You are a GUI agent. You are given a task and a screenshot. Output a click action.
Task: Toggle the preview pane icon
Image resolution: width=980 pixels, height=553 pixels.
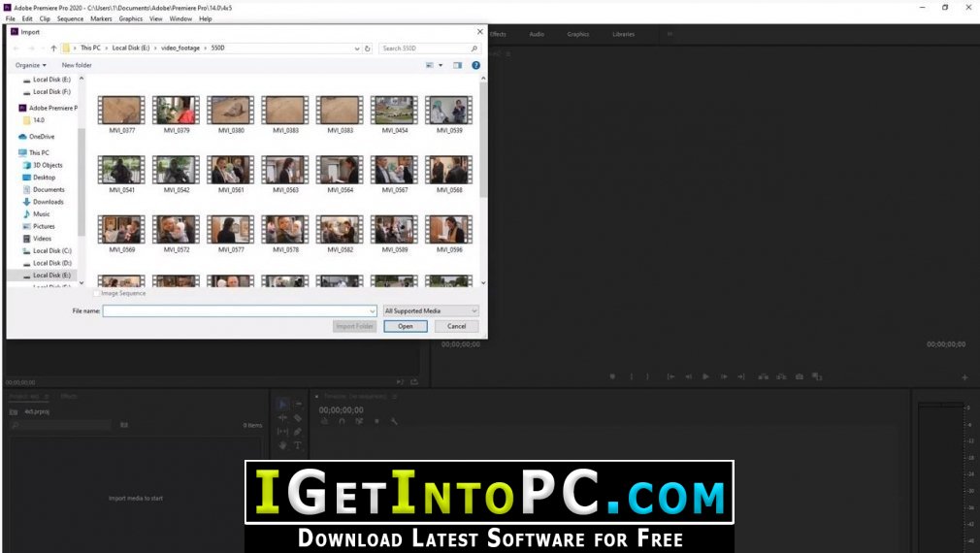point(458,65)
